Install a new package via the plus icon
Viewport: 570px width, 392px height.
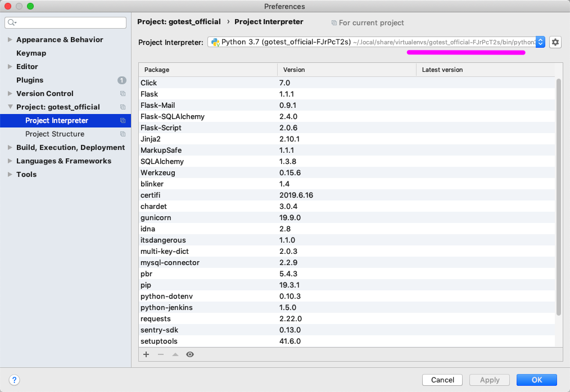point(146,354)
